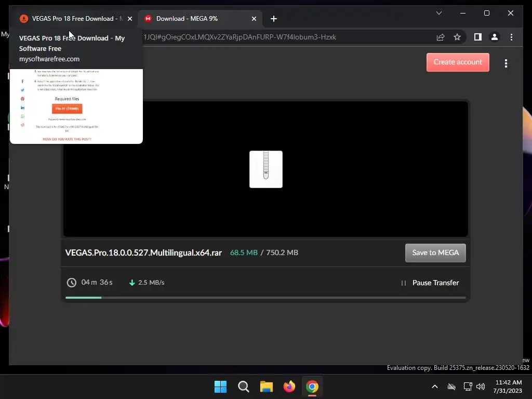The image size is (532, 399).
Task: Click the Chrome taskbar icon
Action: click(312, 387)
